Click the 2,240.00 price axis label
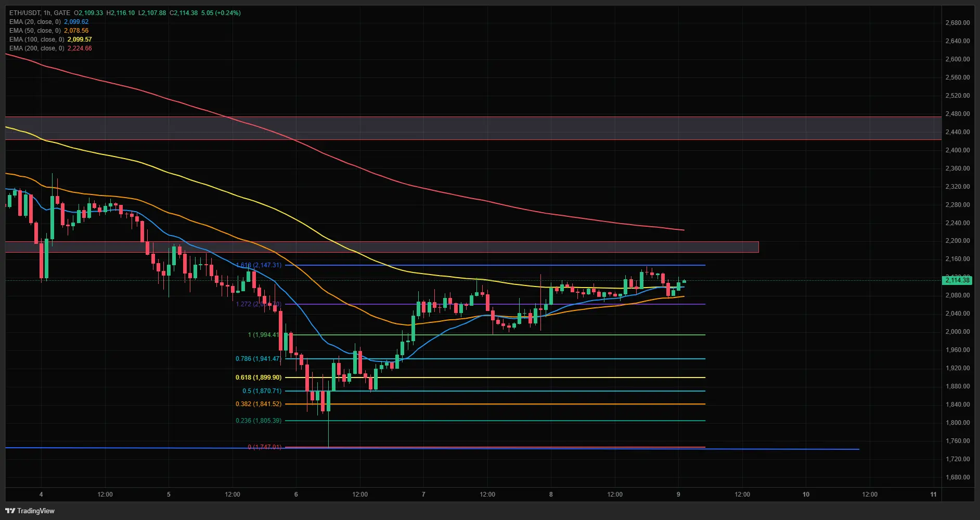980x520 pixels. point(957,223)
